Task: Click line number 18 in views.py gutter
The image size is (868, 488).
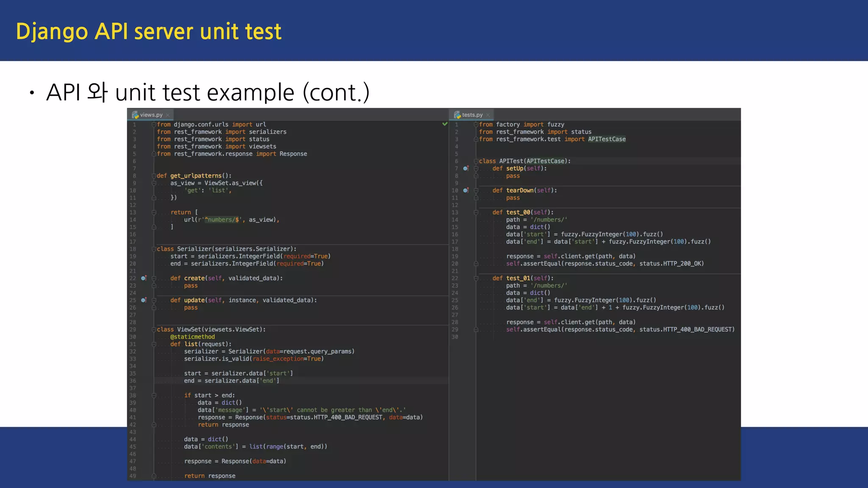Action: click(133, 249)
